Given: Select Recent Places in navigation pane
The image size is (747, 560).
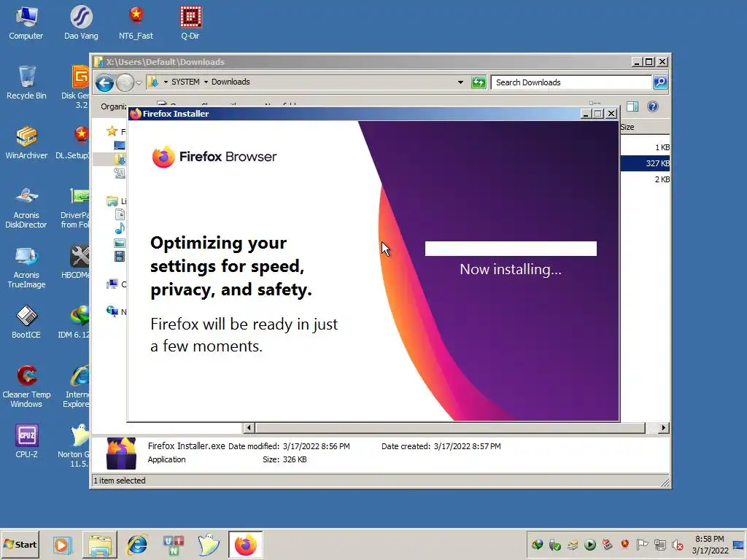Looking at the screenshot, I should [x=120, y=173].
